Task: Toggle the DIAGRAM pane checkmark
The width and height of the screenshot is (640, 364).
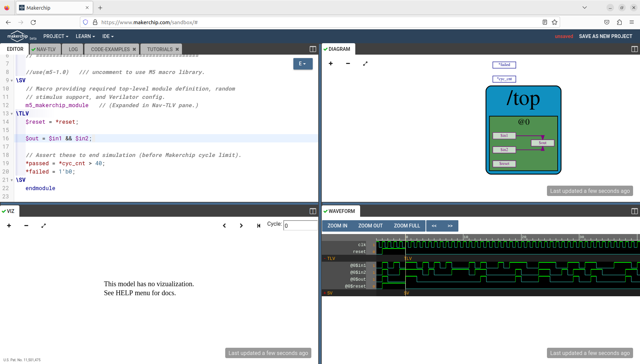Action: (x=326, y=49)
